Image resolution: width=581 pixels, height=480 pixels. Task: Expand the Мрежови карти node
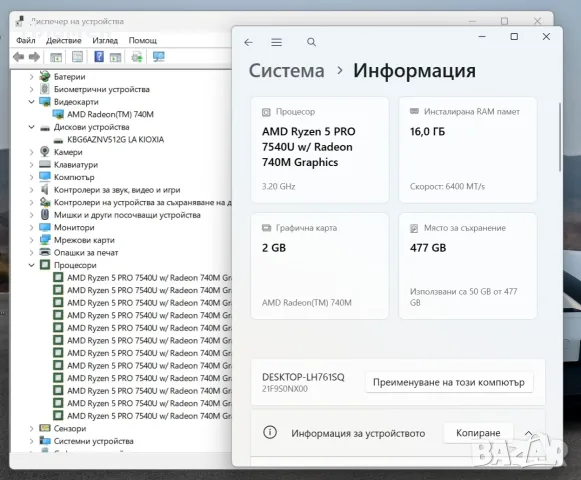(x=31, y=240)
